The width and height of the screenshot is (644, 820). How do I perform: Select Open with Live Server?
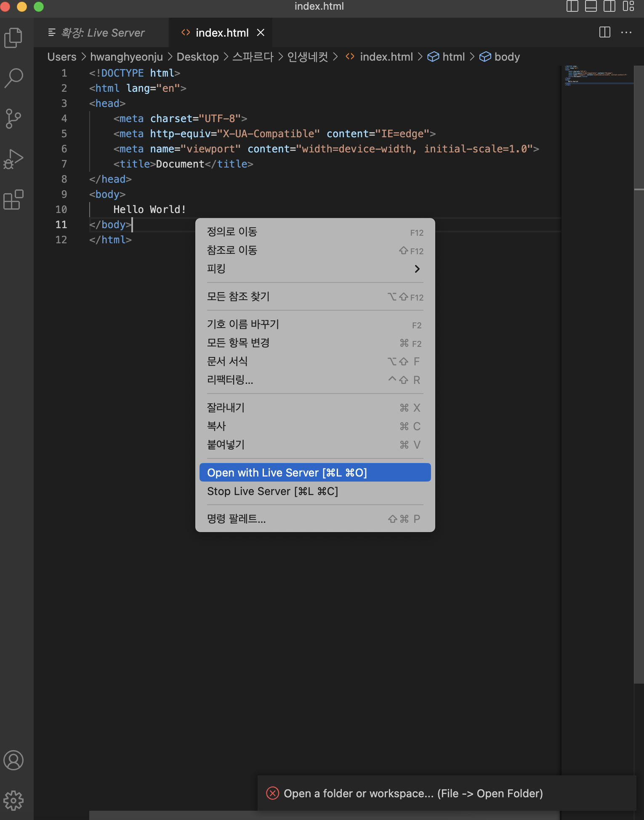click(315, 473)
